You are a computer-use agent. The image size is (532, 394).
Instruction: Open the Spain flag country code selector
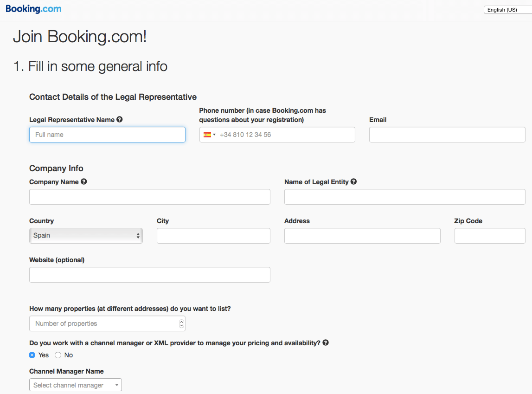point(209,135)
